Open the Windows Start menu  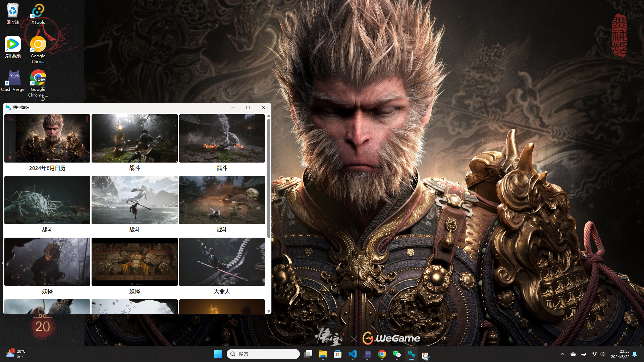[218, 354]
